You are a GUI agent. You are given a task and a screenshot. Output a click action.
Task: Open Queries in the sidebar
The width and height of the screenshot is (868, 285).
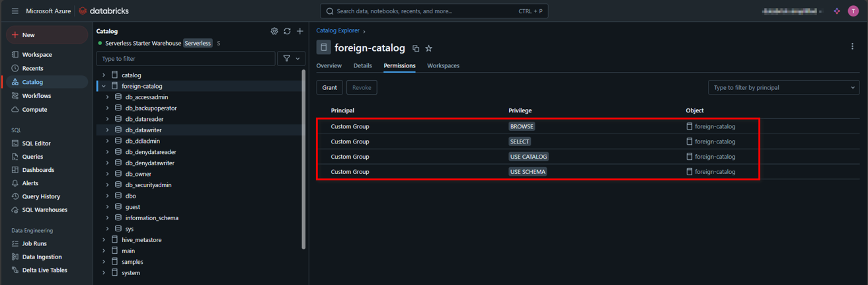[46, 157]
